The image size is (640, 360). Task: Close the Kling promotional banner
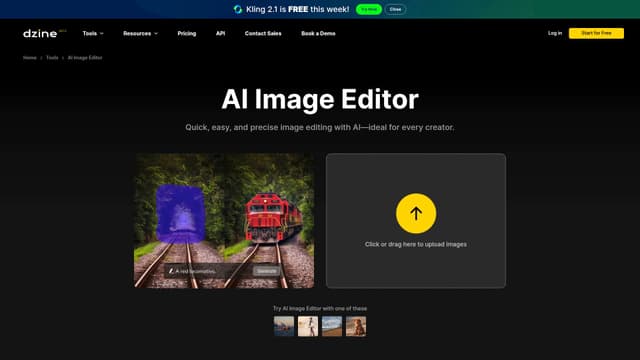395,9
